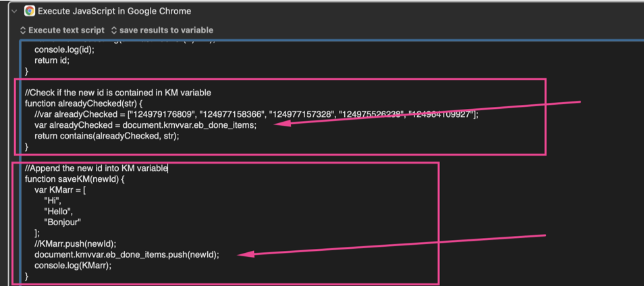Click the "//Check if the new id" comment line
Viewport: 644px width, 286px height.
pos(117,93)
